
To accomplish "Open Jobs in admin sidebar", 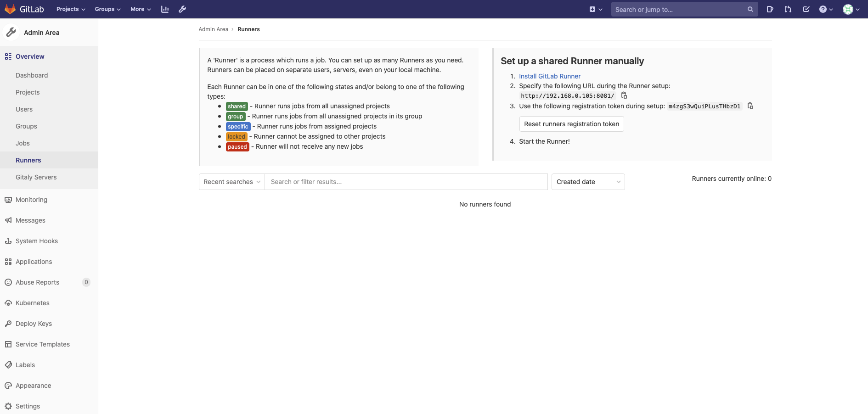I will pyautogui.click(x=23, y=143).
